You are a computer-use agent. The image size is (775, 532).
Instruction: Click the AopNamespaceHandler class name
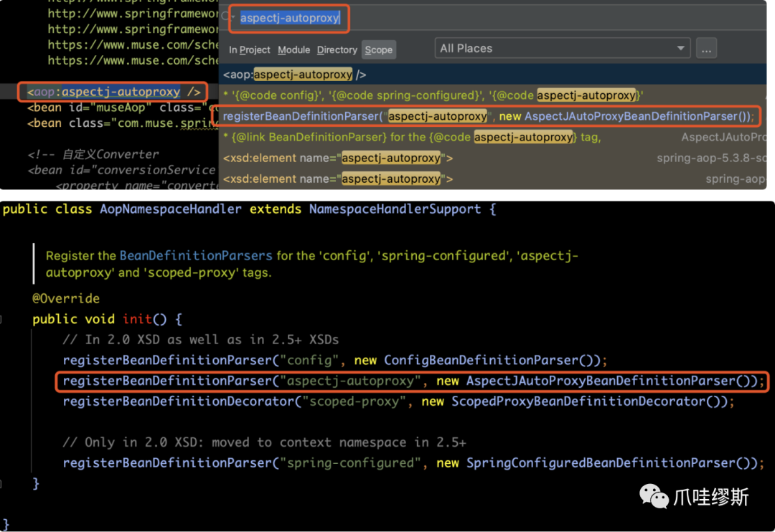(171, 209)
